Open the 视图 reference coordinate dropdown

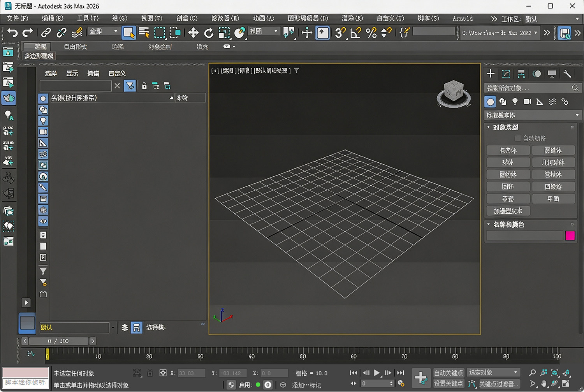(x=264, y=31)
